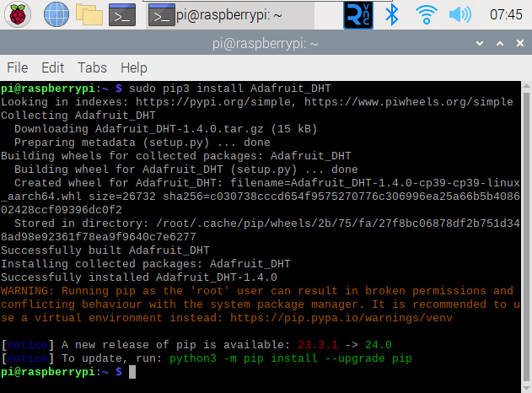The image size is (532, 393).
Task: Open the Raspberry Pi main menu
Action: (x=18, y=14)
